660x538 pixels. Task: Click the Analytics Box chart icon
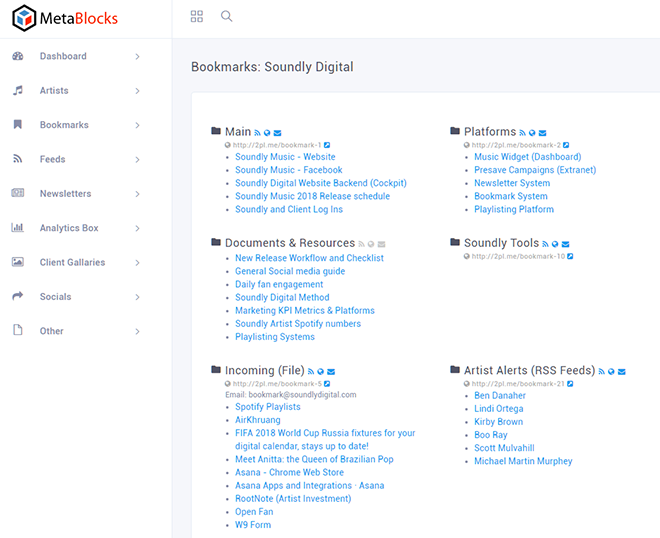(x=18, y=228)
